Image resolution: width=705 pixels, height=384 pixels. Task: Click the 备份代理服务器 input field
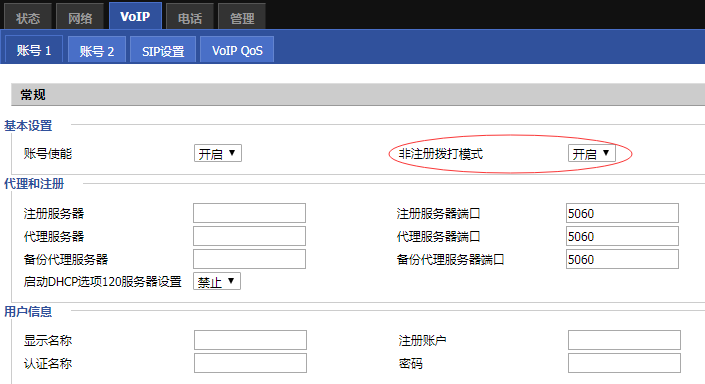tap(250, 259)
